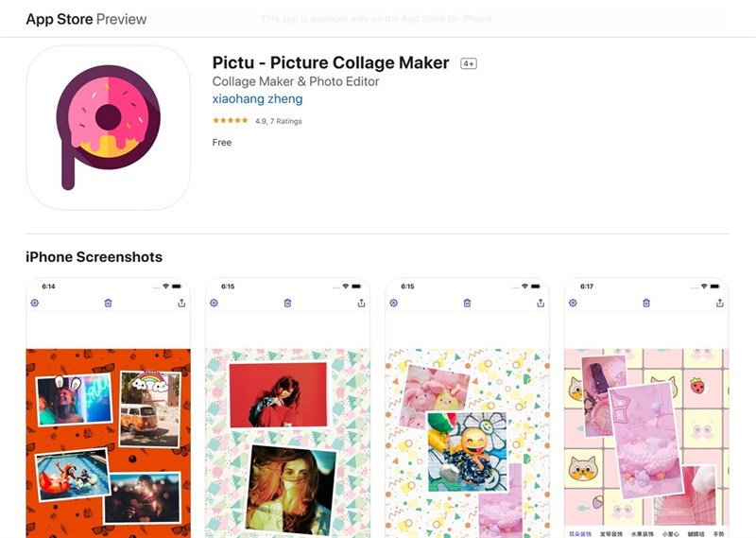The image size is (756, 538).
Task: Click share icon in third screenshot
Action: (541, 304)
